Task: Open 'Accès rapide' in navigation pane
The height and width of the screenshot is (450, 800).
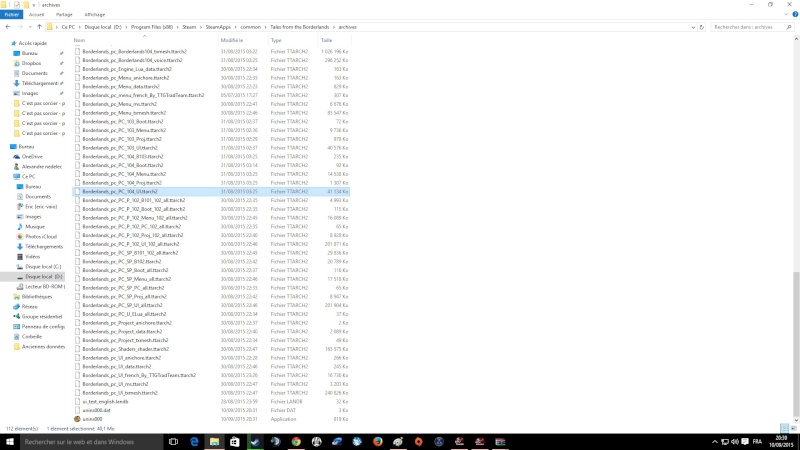Action: tap(33, 43)
